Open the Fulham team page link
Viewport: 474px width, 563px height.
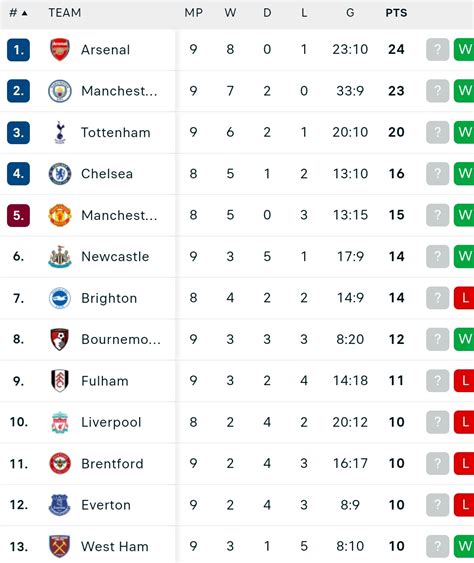tap(105, 381)
